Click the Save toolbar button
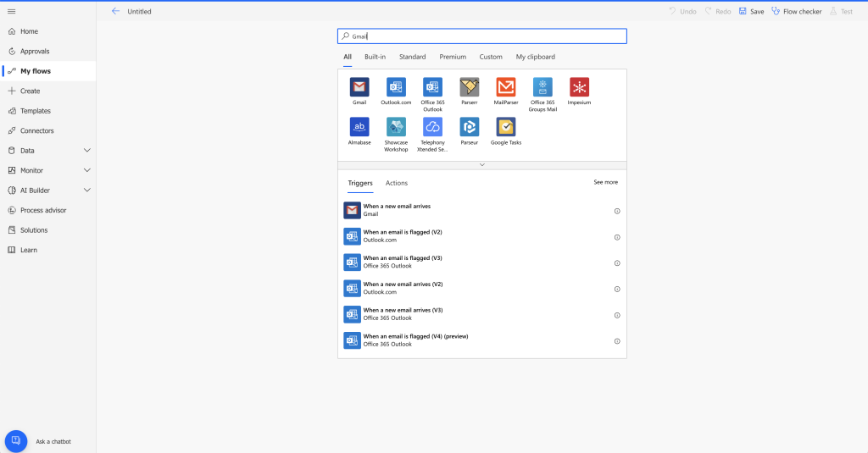Viewport: 868px width, 453px height. [x=751, y=11]
